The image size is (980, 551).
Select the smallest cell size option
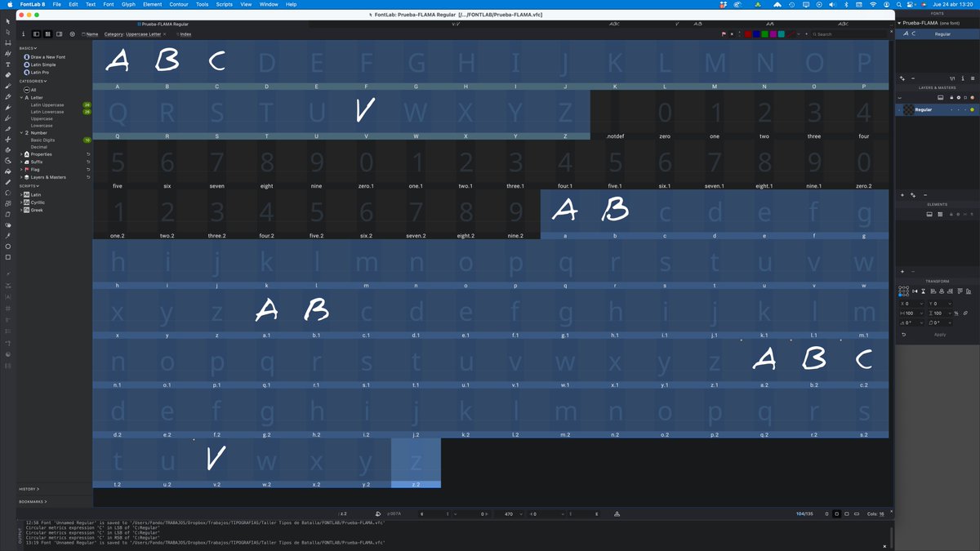click(x=827, y=513)
